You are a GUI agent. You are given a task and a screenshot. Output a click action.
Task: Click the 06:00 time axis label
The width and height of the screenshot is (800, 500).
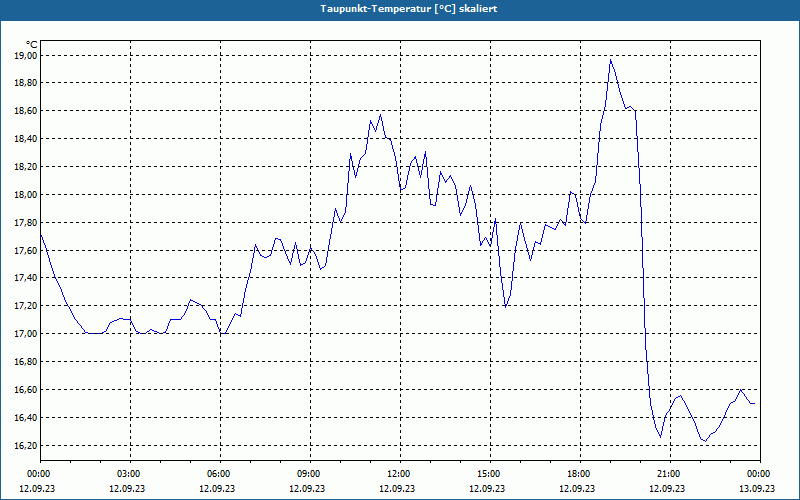point(220,474)
